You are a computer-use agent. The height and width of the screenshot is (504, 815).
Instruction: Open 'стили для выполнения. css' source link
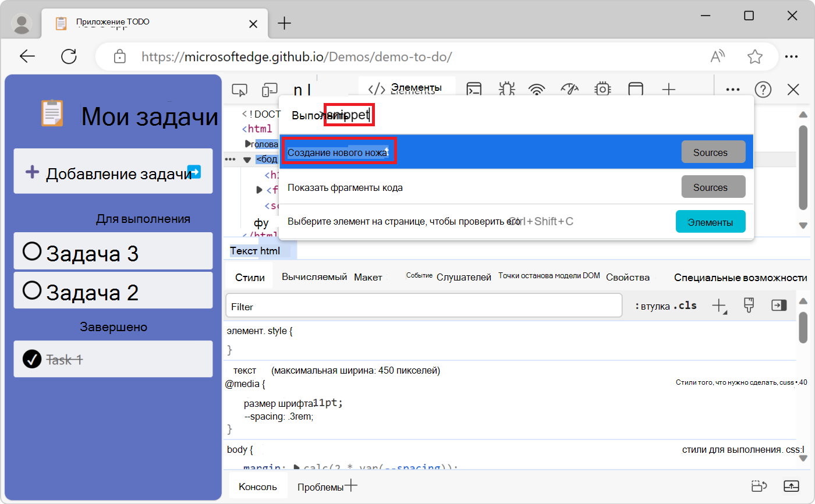[x=743, y=449]
